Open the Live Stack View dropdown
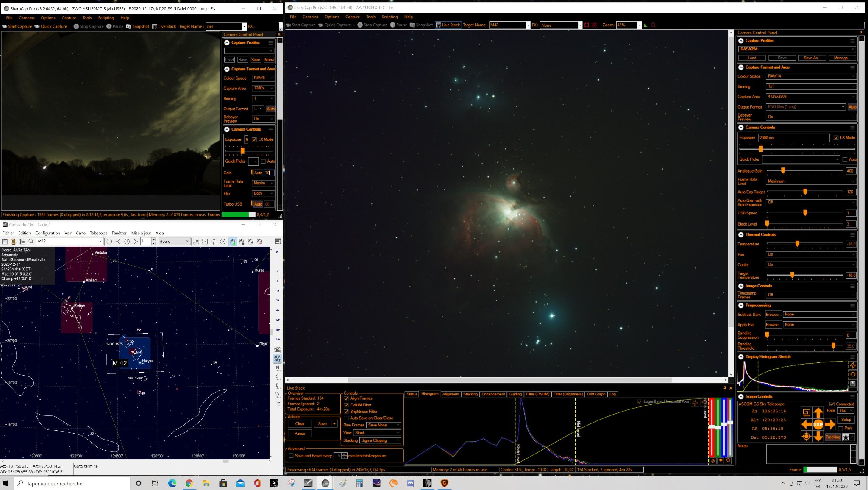The height and width of the screenshot is (490, 868). click(x=377, y=433)
